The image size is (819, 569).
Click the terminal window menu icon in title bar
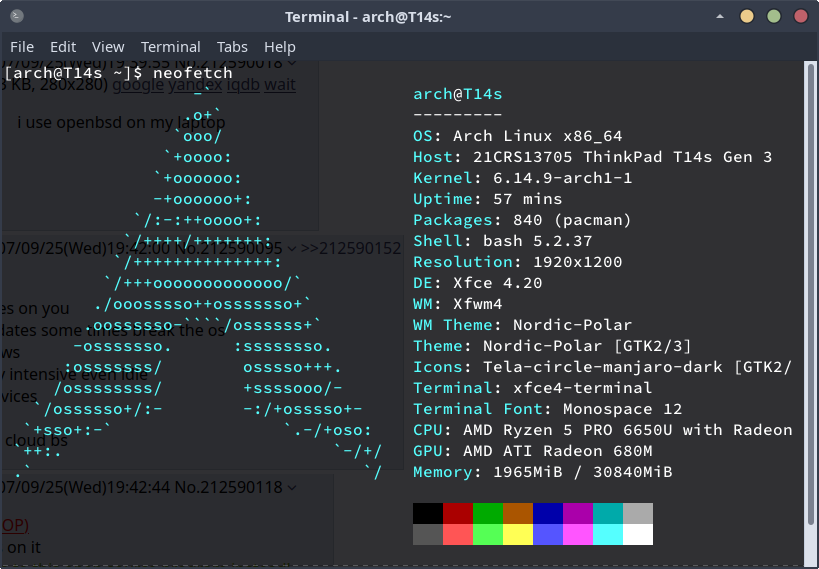pos(17,16)
